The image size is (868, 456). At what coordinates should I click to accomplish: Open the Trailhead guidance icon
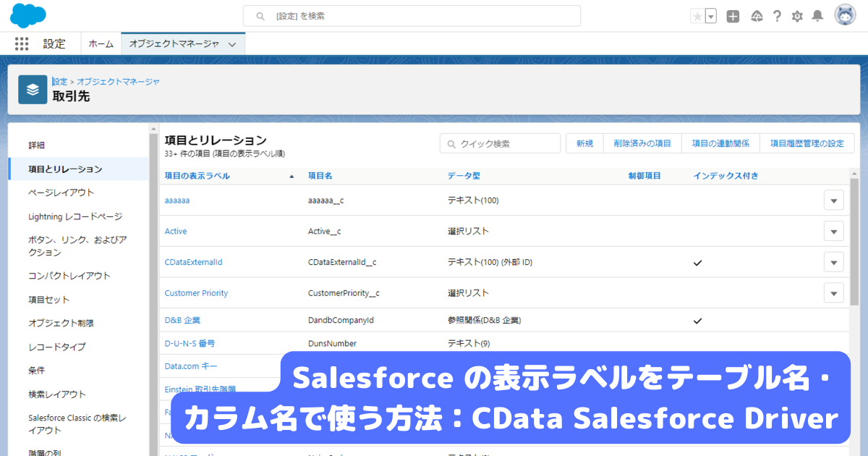click(x=757, y=16)
